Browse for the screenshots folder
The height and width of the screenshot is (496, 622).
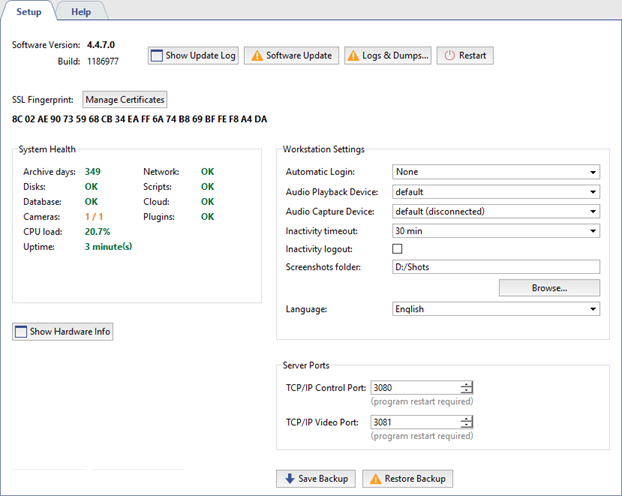coord(549,288)
